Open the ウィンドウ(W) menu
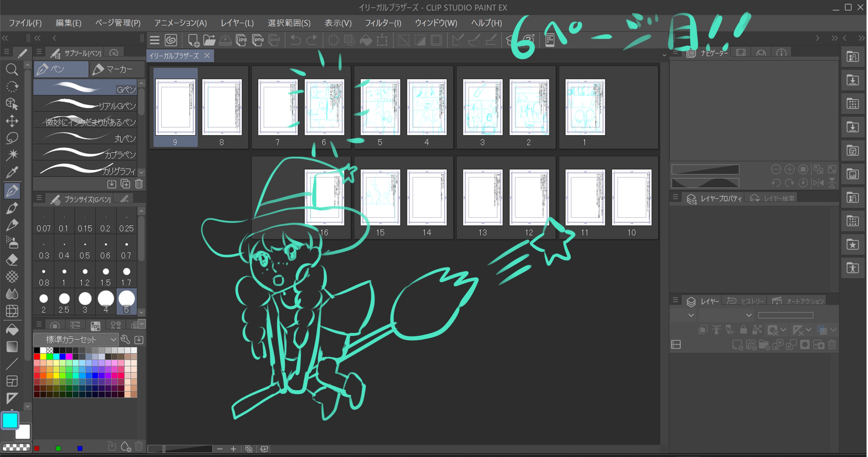The image size is (868, 457). pos(436,23)
